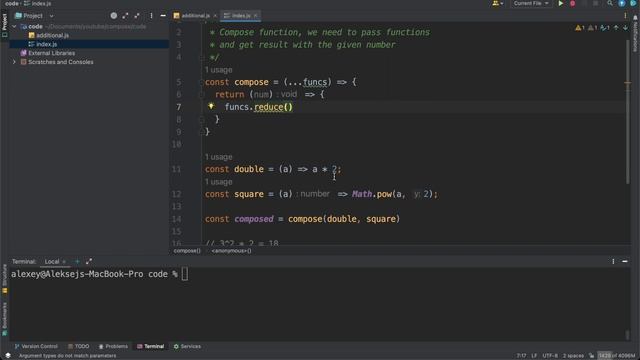Collapse the code root folder
This screenshot has height=360, width=640.
pyautogui.click(x=14, y=26)
